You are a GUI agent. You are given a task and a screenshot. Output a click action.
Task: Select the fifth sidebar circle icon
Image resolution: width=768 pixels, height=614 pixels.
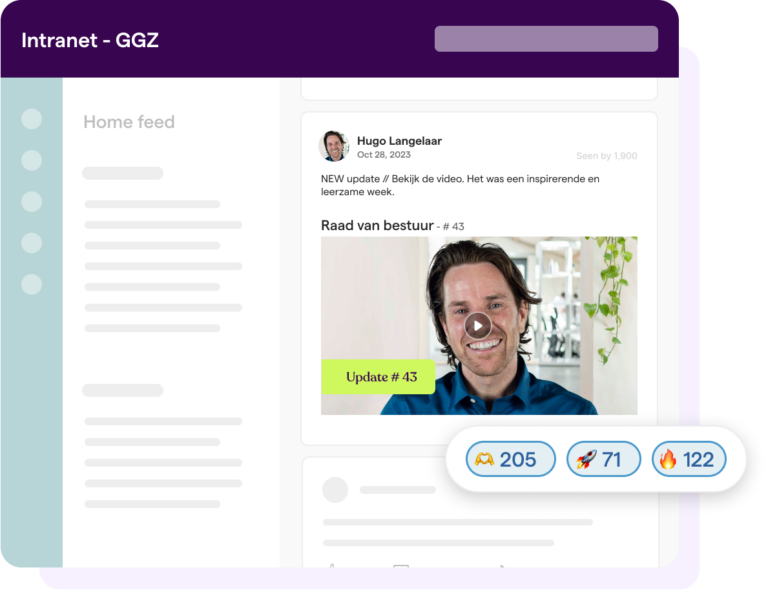coord(32,284)
